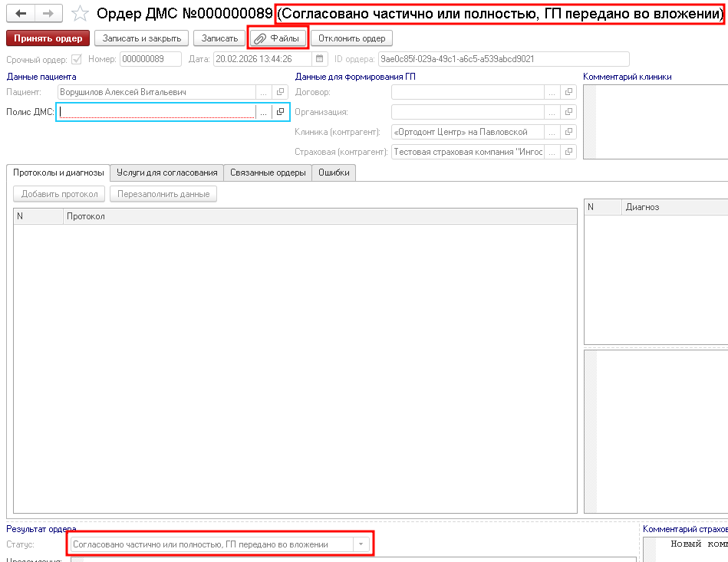Viewport: 728px width, 562px height.
Task: Click the Отклонить ордер button
Action: [x=352, y=38]
